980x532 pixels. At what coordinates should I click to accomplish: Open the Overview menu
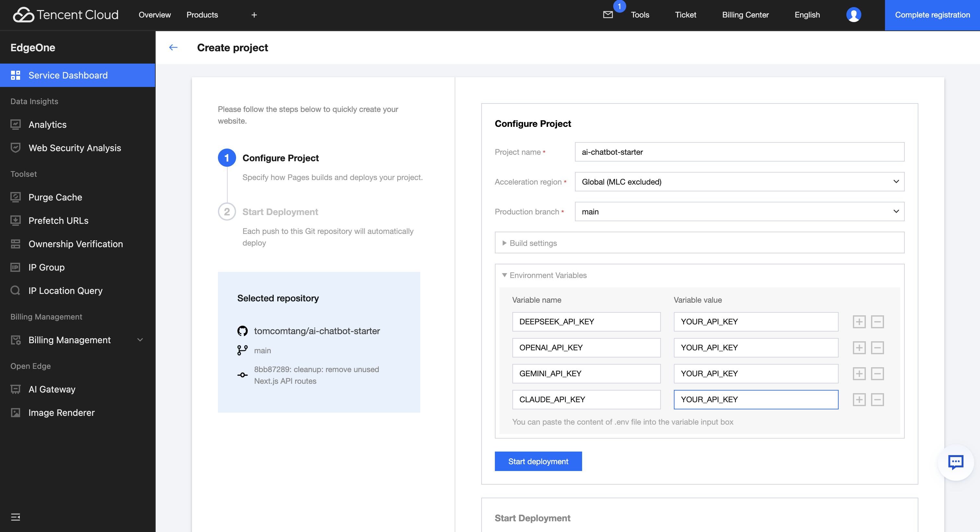pyautogui.click(x=154, y=15)
